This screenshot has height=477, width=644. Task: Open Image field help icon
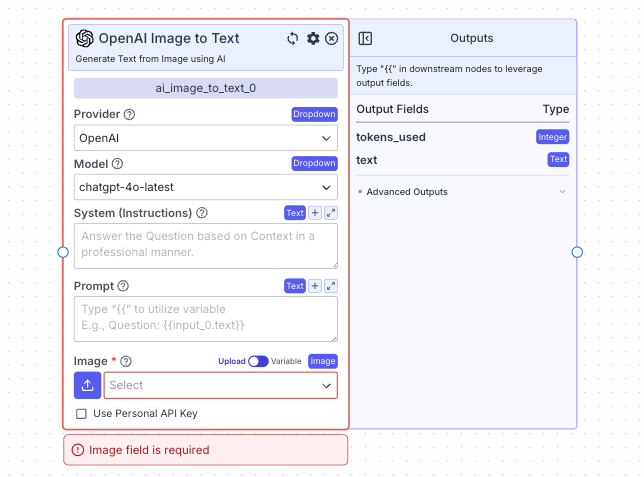point(126,361)
